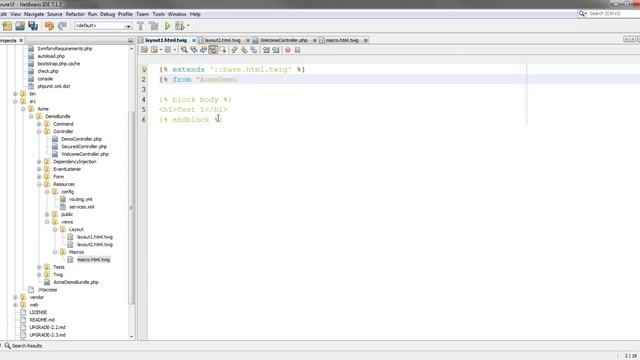Toggle Rectangular Selection in editor toolbar

(223, 50)
